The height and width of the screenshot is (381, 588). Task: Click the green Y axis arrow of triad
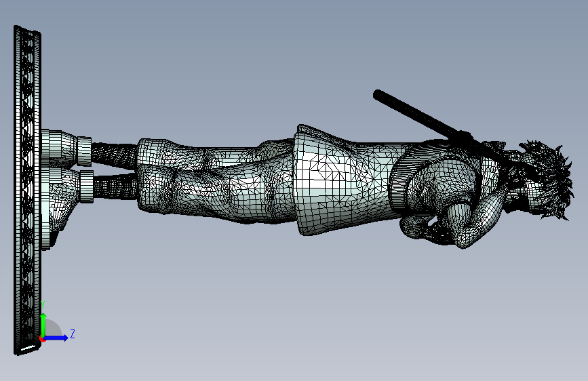(43, 324)
